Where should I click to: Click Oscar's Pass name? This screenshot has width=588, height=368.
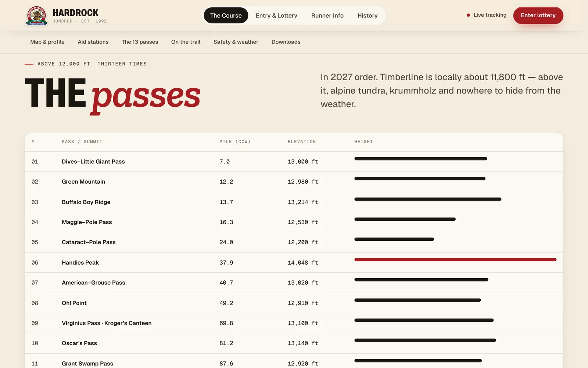(79, 343)
